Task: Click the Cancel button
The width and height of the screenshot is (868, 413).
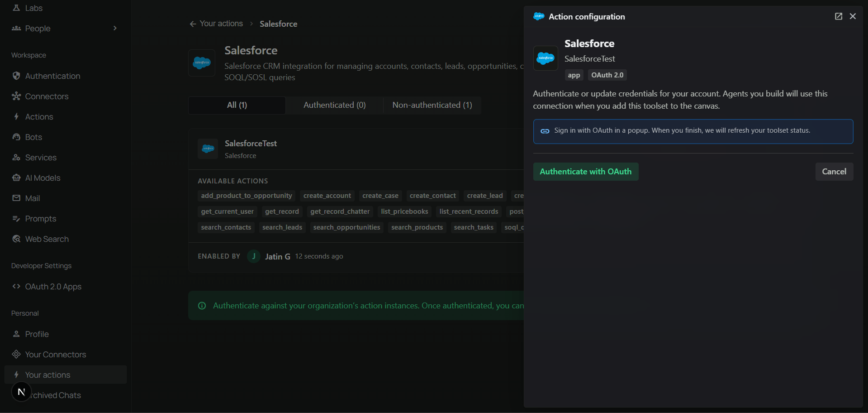Action: [x=834, y=172]
